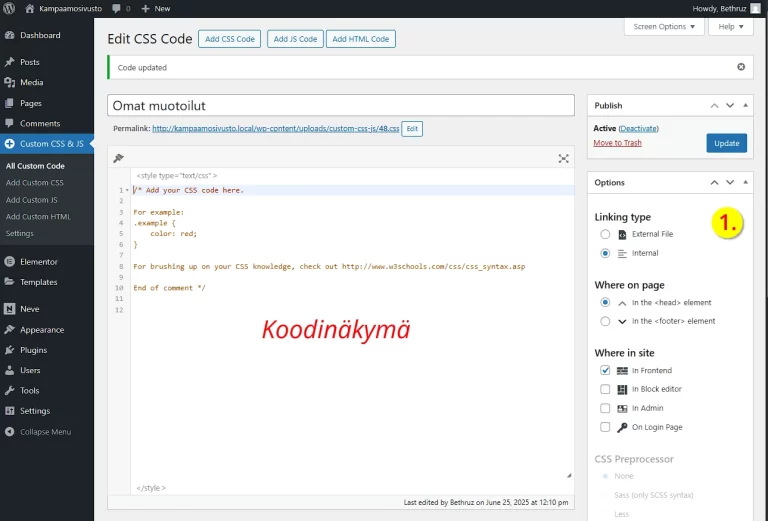This screenshot has height=521, width=768.
Task: Toggle fullscreen editor icon
Action: (x=563, y=158)
